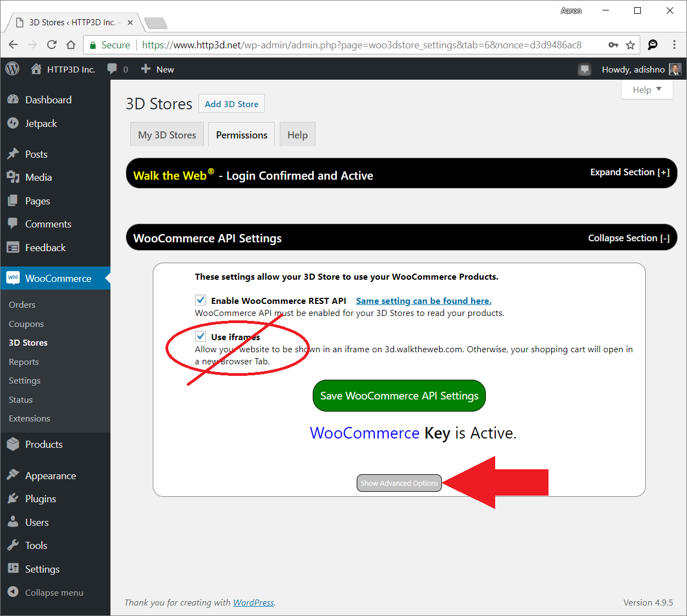Open Posts with pin icon
This screenshot has height=616, width=687.
point(55,154)
